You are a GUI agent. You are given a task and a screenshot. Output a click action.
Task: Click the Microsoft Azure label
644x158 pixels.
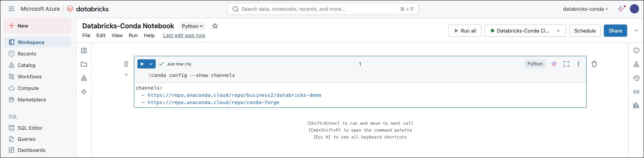(40, 9)
